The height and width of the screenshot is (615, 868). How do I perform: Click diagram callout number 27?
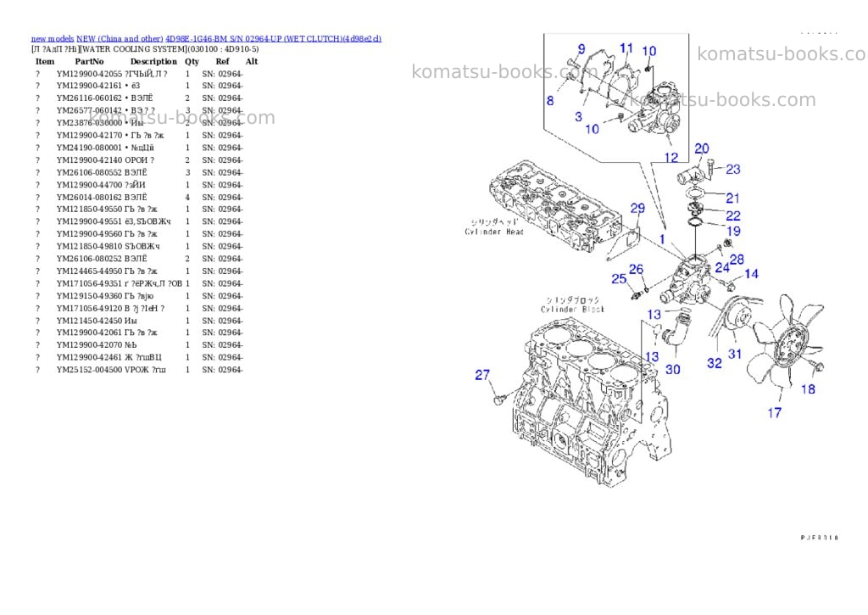coord(482,375)
